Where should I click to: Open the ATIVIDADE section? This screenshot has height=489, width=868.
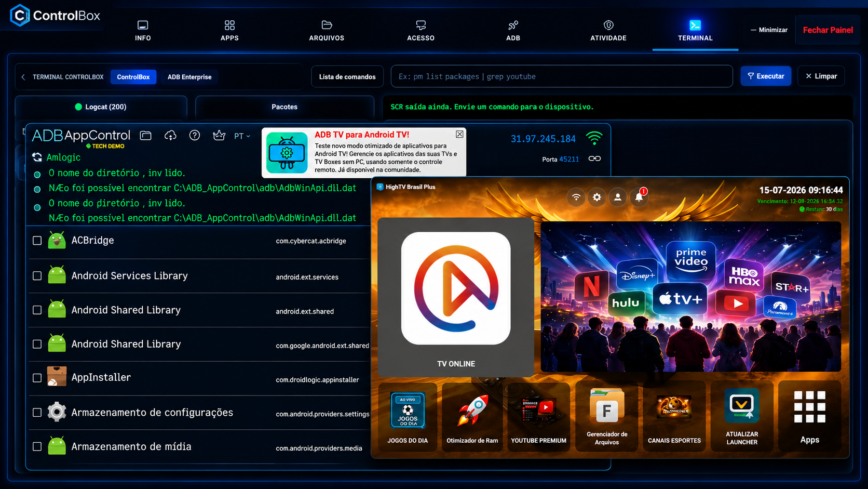(x=608, y=31)
